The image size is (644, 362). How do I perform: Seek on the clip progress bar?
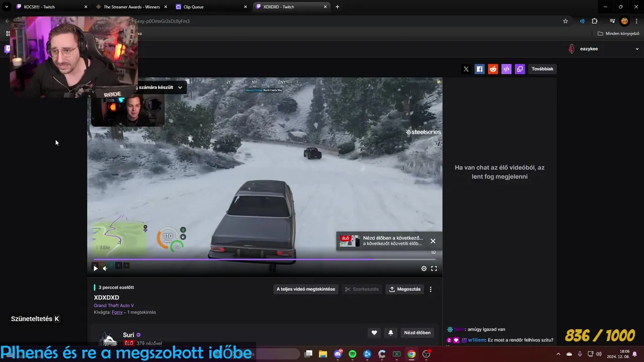(x=264, y=259)
